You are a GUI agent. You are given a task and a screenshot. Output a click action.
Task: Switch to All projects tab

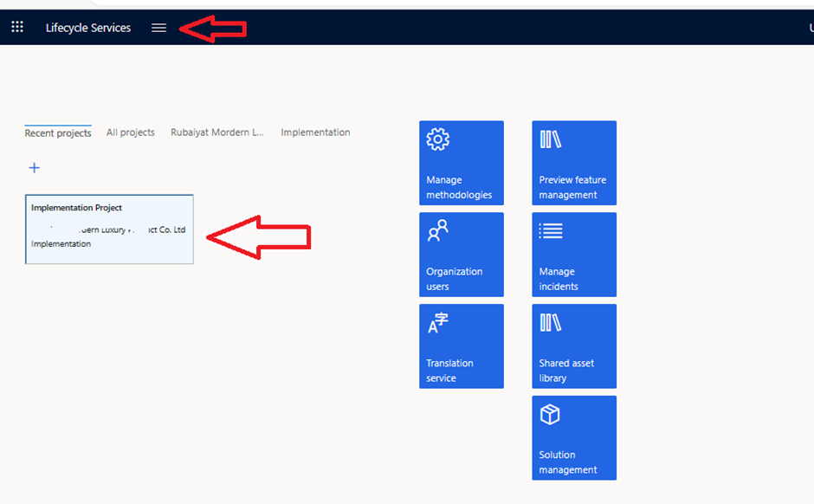[130, 132]
